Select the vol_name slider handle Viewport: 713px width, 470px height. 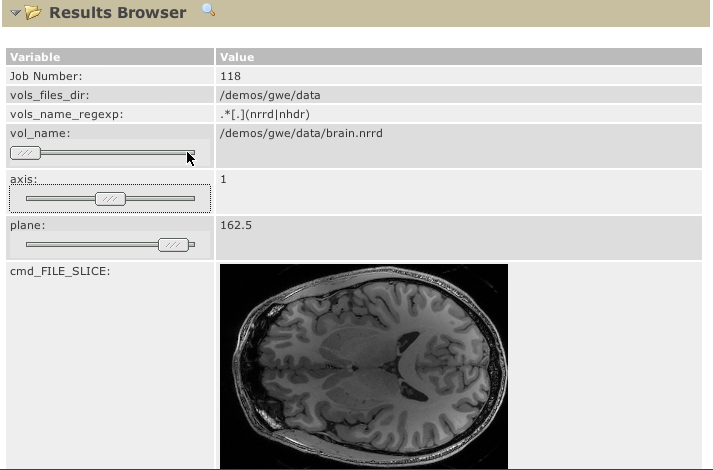pyautogui.click(x=25, y=153)
